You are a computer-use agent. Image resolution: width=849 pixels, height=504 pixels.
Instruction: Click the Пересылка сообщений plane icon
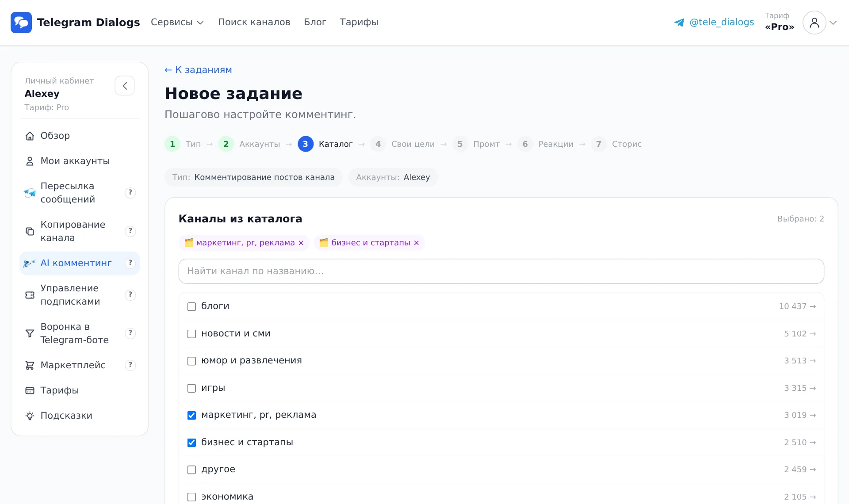click(x=30, y=193)
